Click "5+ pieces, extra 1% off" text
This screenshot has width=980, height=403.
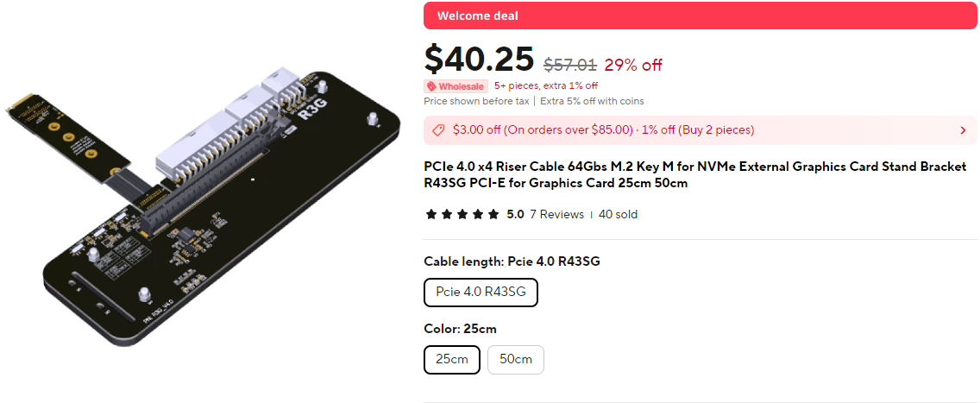coord(546,86)
